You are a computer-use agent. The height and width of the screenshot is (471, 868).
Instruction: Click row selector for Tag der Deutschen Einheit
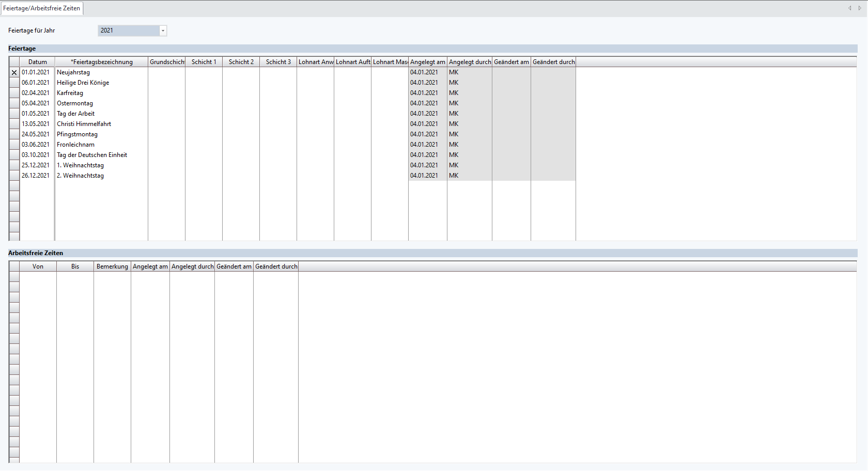14,155
